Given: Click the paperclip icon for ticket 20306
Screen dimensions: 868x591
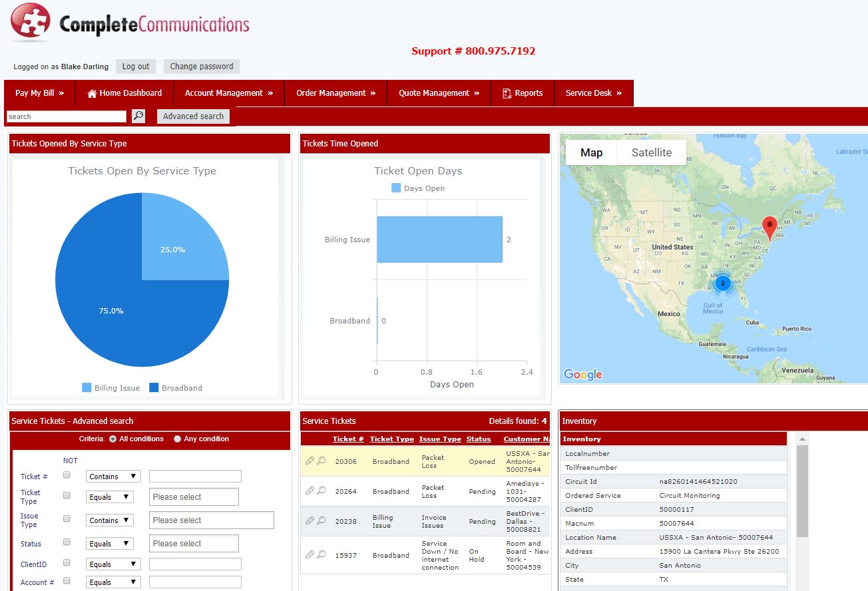Looking at the screenshot, I should click(x=310, y=461).
